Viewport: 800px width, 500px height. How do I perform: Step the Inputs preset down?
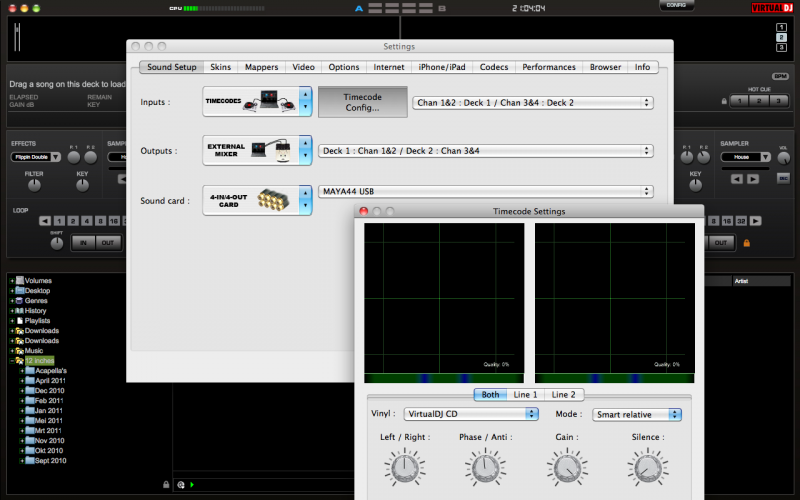305,108
